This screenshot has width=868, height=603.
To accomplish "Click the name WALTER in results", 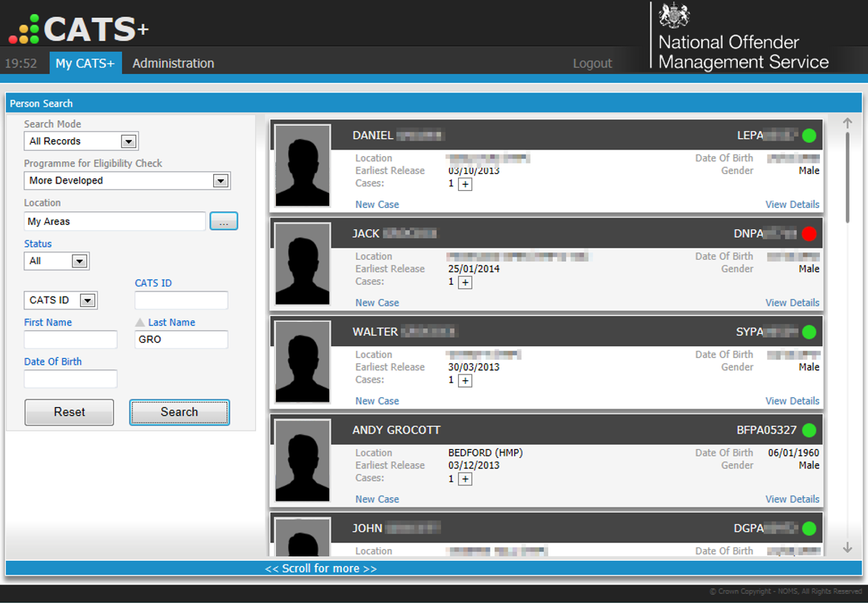I will pos(375,331).
